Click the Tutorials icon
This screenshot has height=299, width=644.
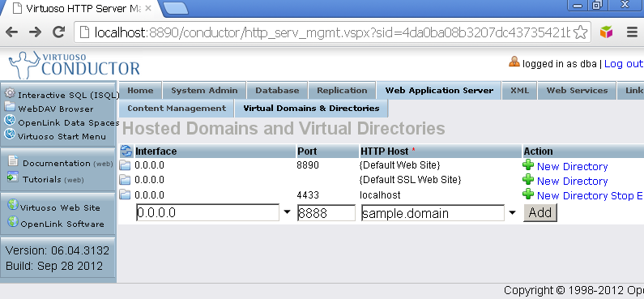13,177
